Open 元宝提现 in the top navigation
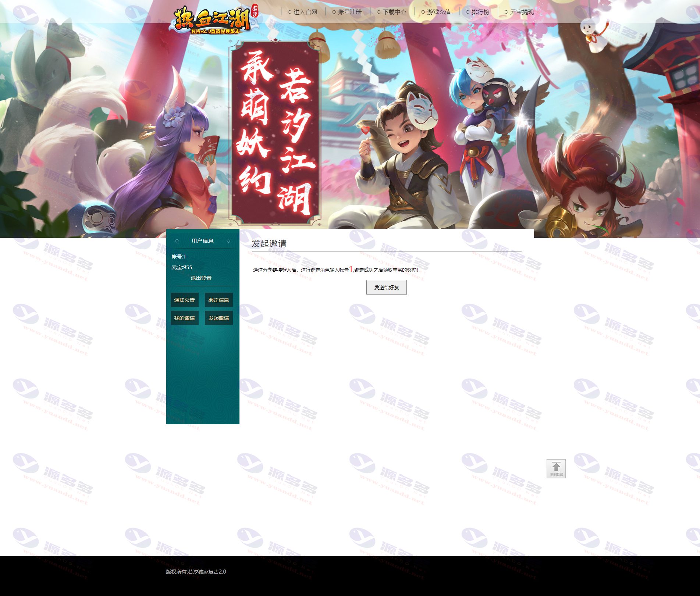This screenshot has height=596, width=700. pyautogui.click(x=522, y=12)
